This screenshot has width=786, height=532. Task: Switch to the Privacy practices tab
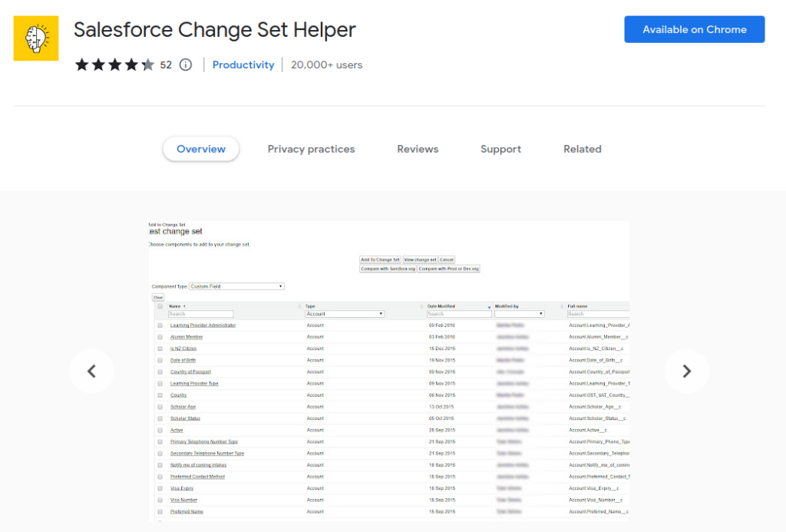click(311, 149)
